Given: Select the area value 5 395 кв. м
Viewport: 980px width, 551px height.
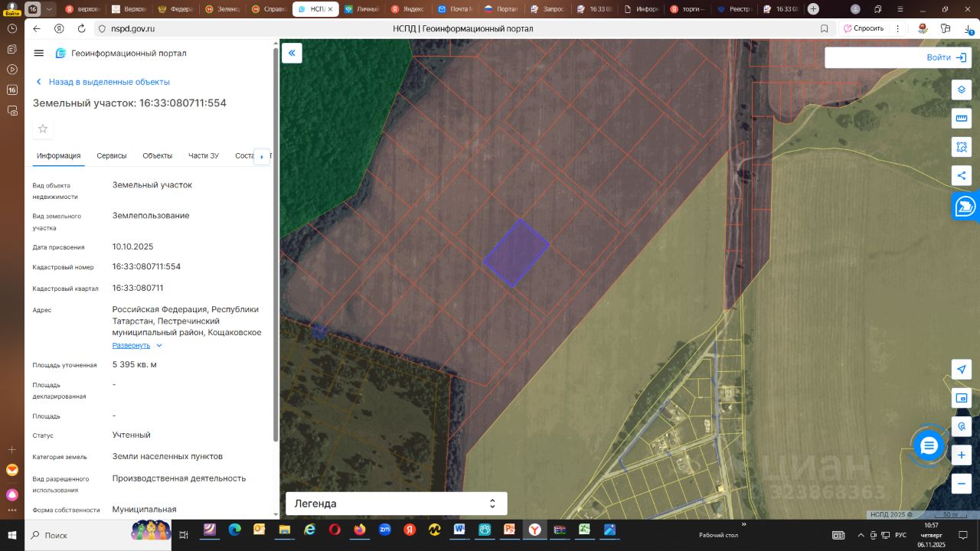Looking at the screenshot, I should point(135,365).
